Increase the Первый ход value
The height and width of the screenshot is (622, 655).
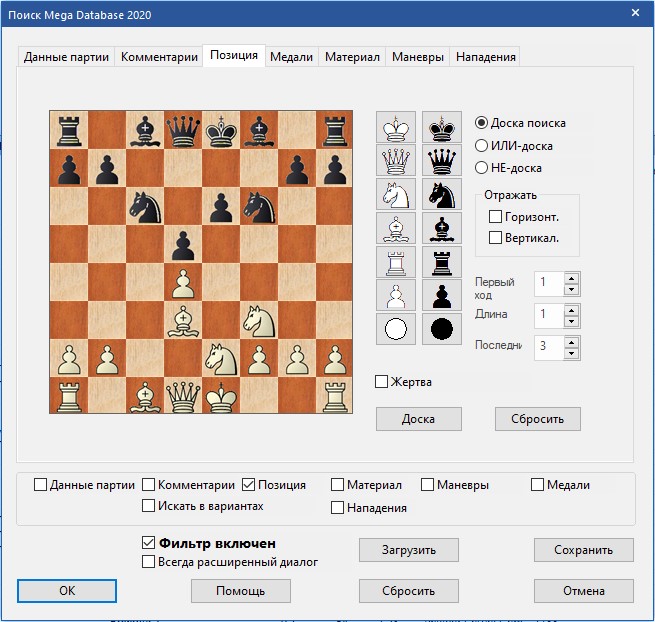[x=571, y=277]
